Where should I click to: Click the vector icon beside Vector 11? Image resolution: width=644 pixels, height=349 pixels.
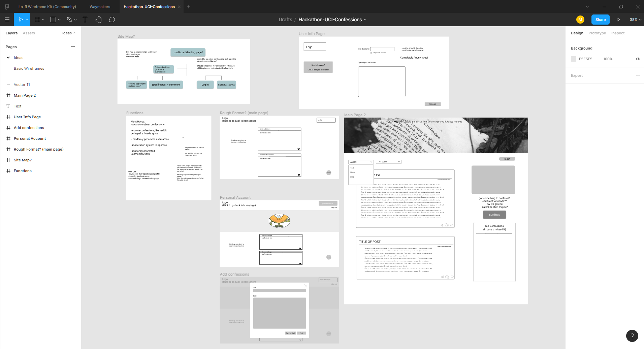pos(8,85)
